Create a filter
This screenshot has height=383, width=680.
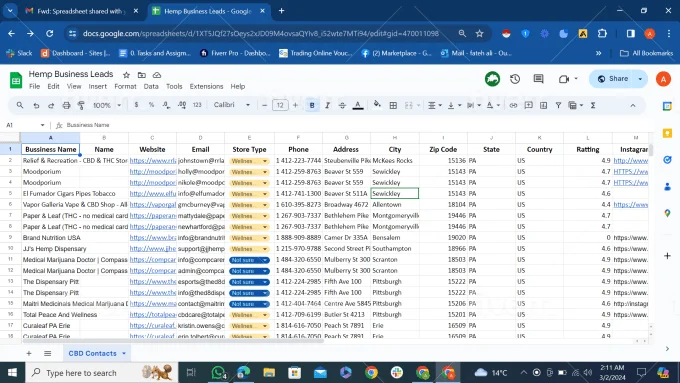pyautogui.click(x=559, y=105)
